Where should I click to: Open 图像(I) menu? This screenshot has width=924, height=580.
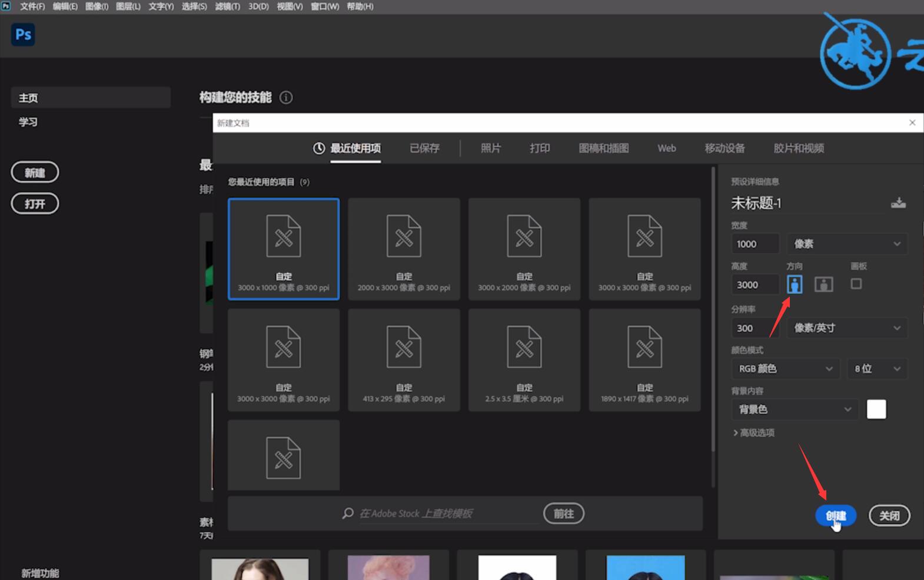[x=97, y=6]
